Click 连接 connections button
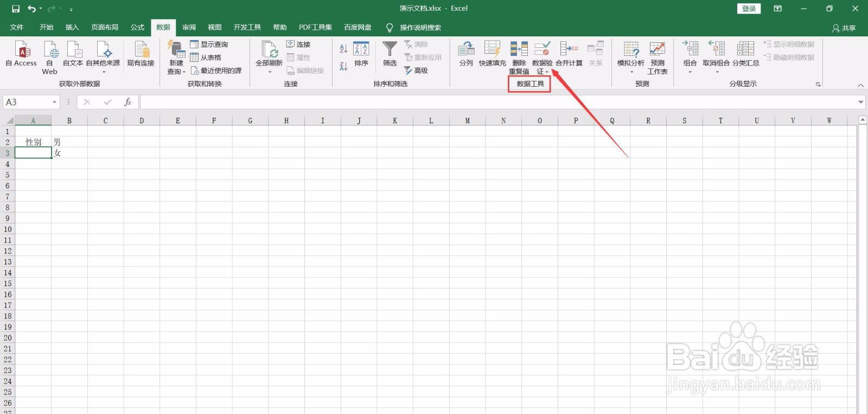This screenshot has height=414, width=868. [298, 44]
